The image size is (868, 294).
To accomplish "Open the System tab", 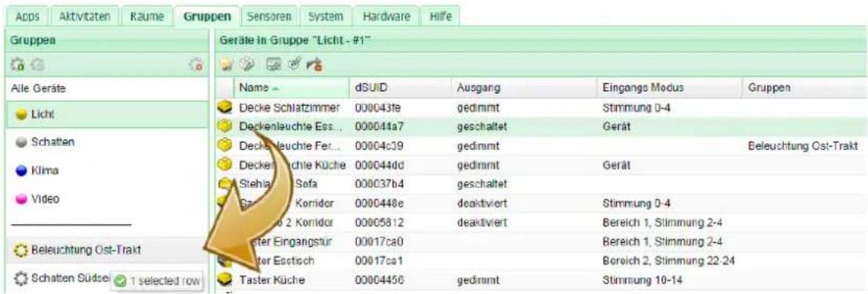I will click(x=326, y=16).
